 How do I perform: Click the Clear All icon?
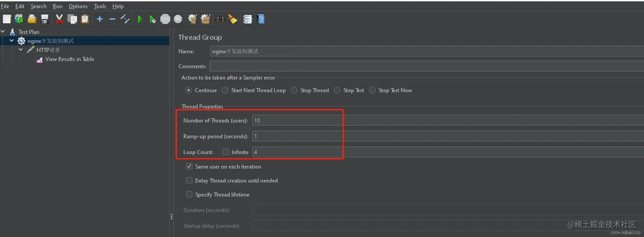[205, 19]
